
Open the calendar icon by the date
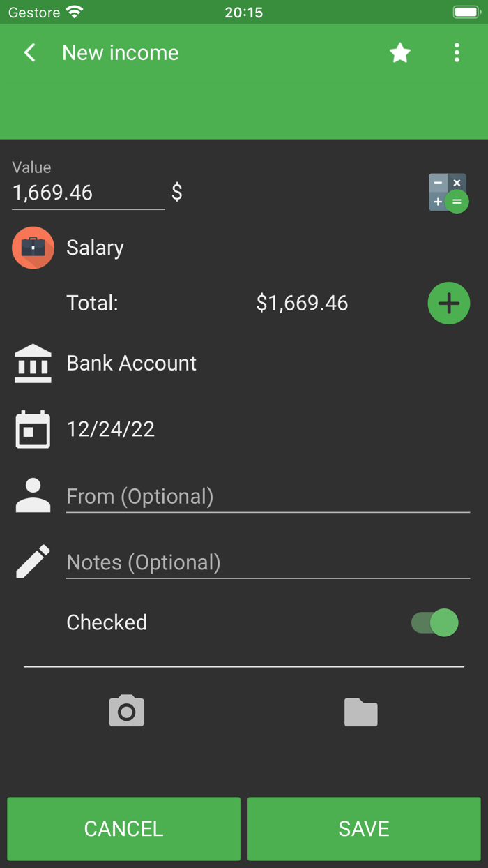pyautogui.click(x=33, y=429)
